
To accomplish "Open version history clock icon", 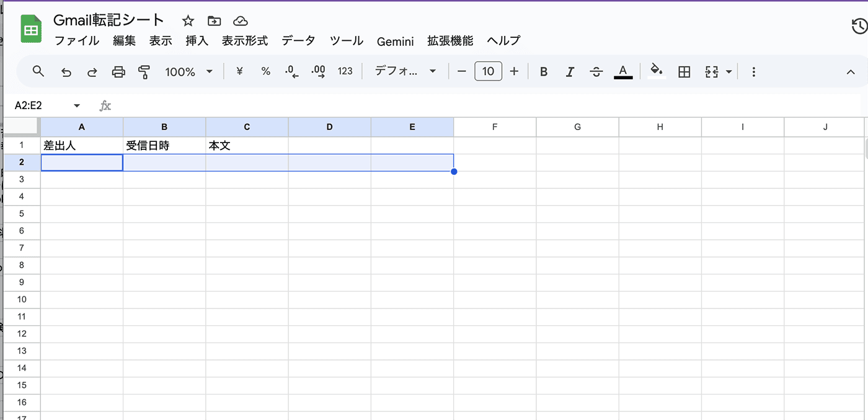I will coord(859,26).
